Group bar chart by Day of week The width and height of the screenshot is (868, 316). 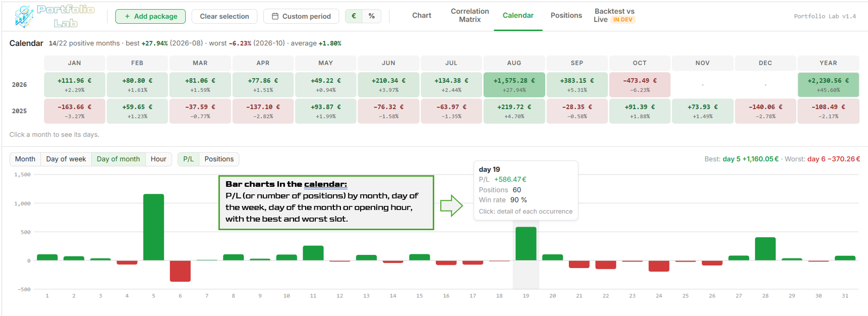point(66,159)
